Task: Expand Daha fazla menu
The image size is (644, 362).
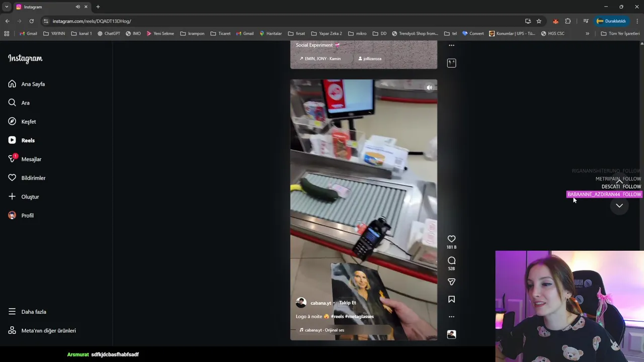Action: click(27, 312)
